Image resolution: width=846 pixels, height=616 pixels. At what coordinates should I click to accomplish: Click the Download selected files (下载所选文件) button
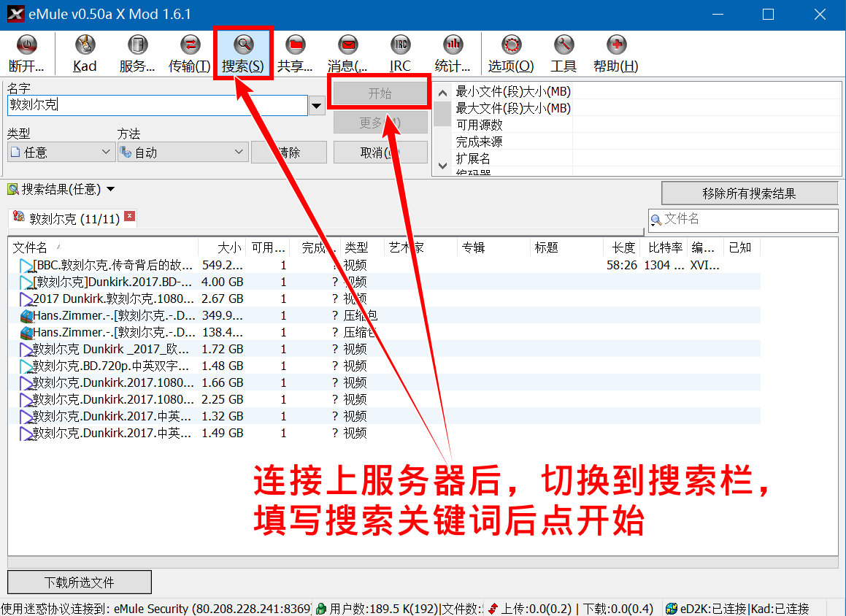80,582
